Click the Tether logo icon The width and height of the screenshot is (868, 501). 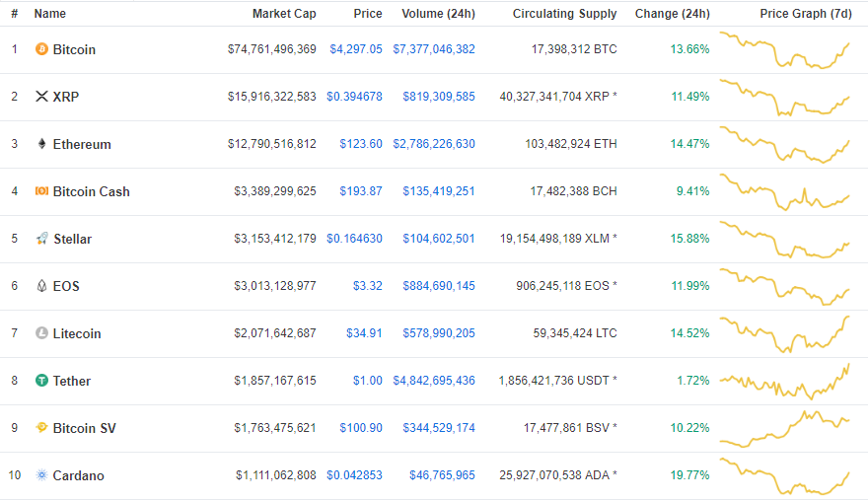(x=41, y=381)
